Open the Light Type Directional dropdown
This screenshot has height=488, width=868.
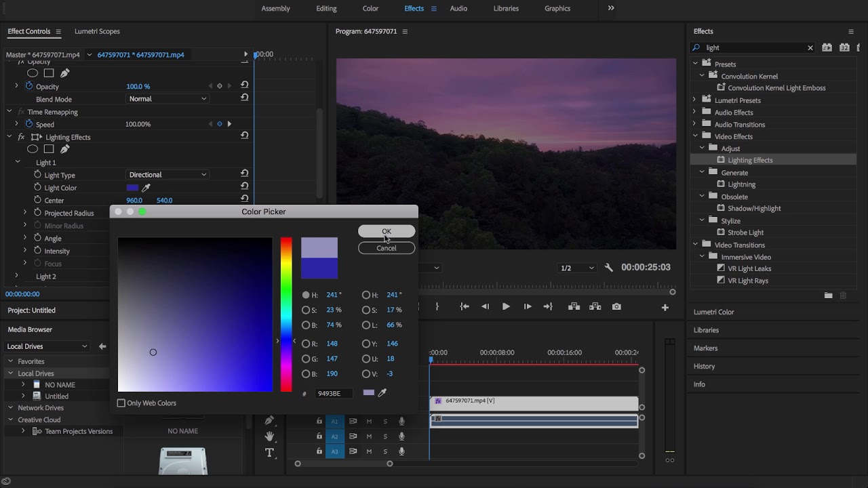click(167, 175)
